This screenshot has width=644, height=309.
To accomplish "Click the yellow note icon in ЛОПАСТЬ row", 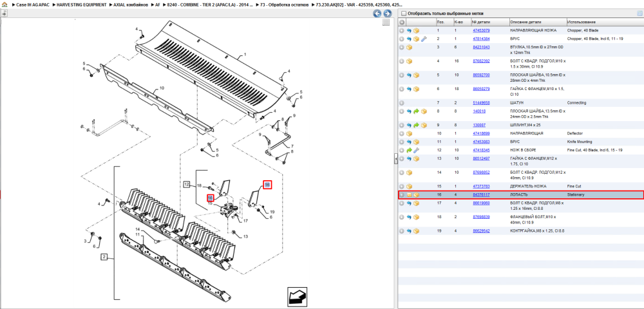I will pyautogui.click(x=409, y=195).
